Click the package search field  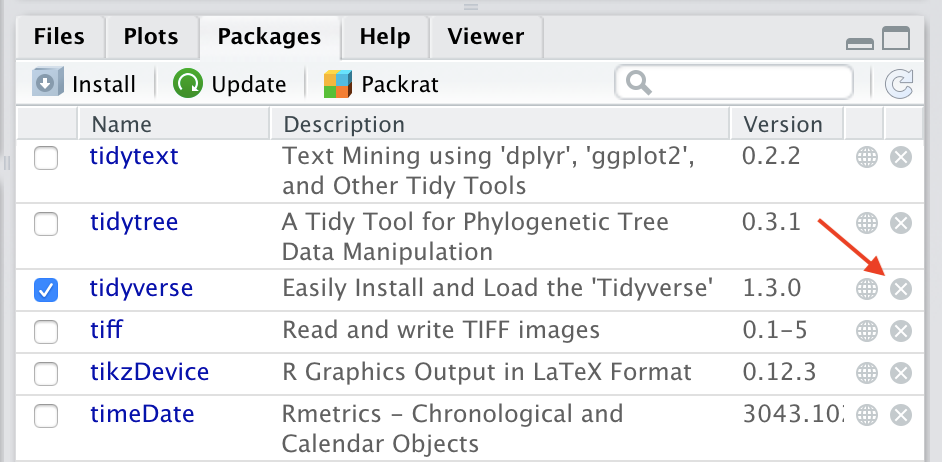coord(745,83)
